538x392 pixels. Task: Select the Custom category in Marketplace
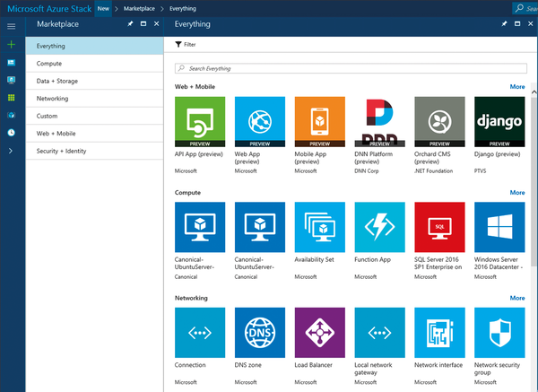pyautogui.click(x=94, y=116)
